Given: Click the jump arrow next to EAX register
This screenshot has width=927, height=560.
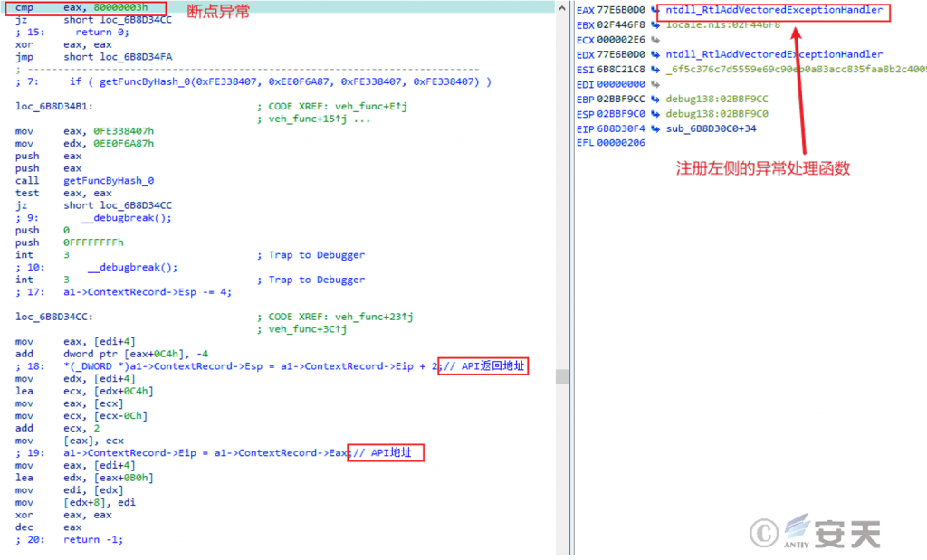Looking at the screenshot, I should coord(655,10).
